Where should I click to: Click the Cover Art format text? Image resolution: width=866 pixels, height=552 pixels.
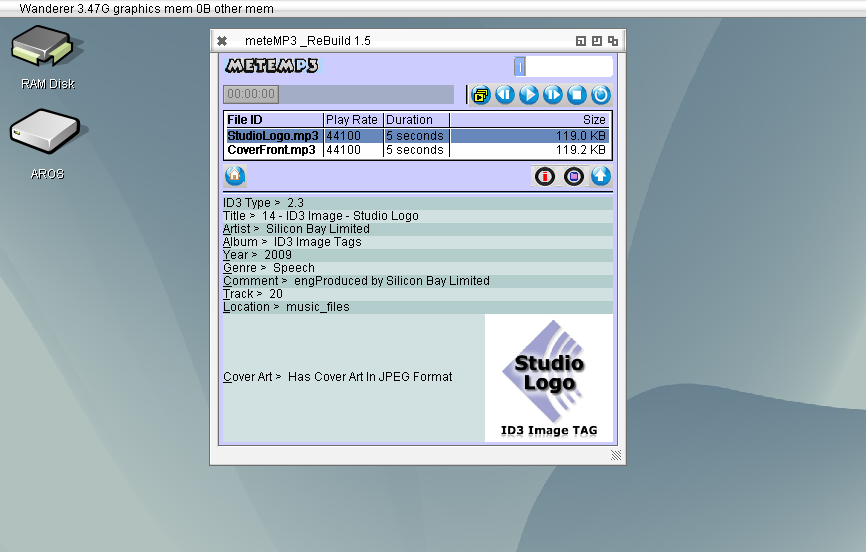tap(370, 377)
